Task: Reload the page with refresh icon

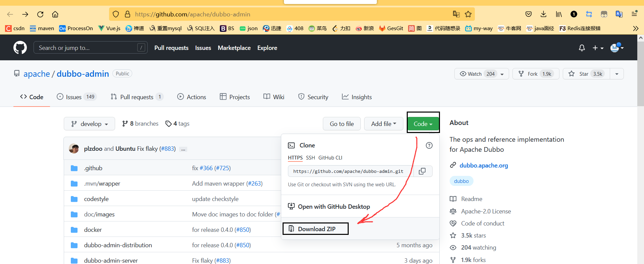Action: (x=40, y=14)
